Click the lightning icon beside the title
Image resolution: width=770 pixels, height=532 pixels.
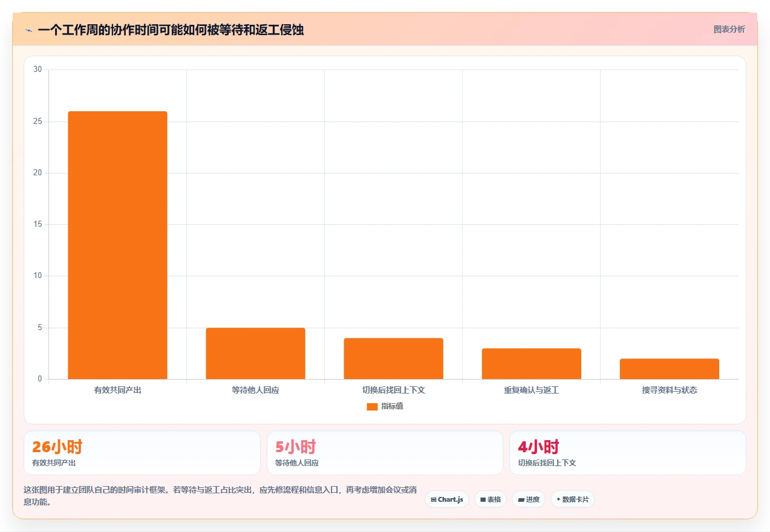pyautogui.click(x=28, y=30)
